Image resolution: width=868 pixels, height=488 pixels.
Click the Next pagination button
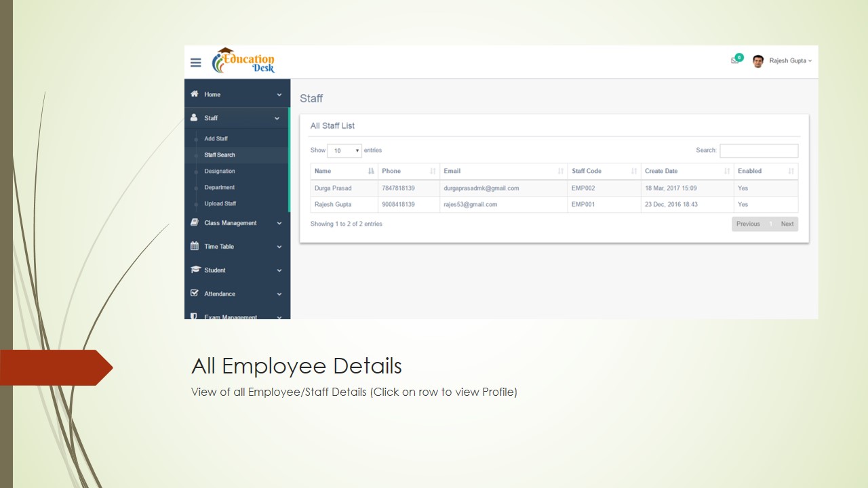pyautogui.click(x=787, y=224)
